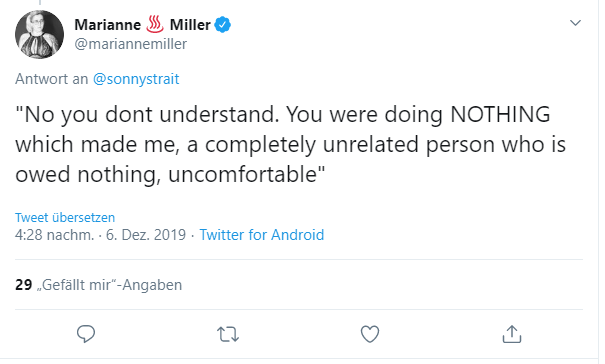Screen dimensions: 605x364
Task: Click the word NOTHING in the tweet
Action: 500,114
